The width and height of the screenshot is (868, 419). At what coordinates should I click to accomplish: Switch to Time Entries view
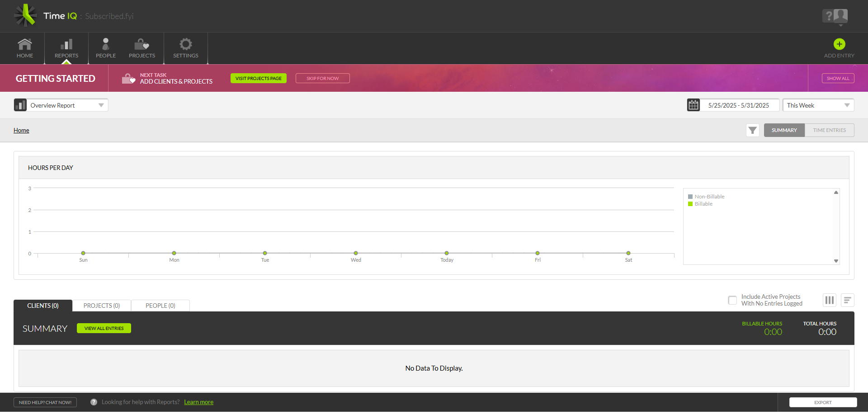click(829, 130)
